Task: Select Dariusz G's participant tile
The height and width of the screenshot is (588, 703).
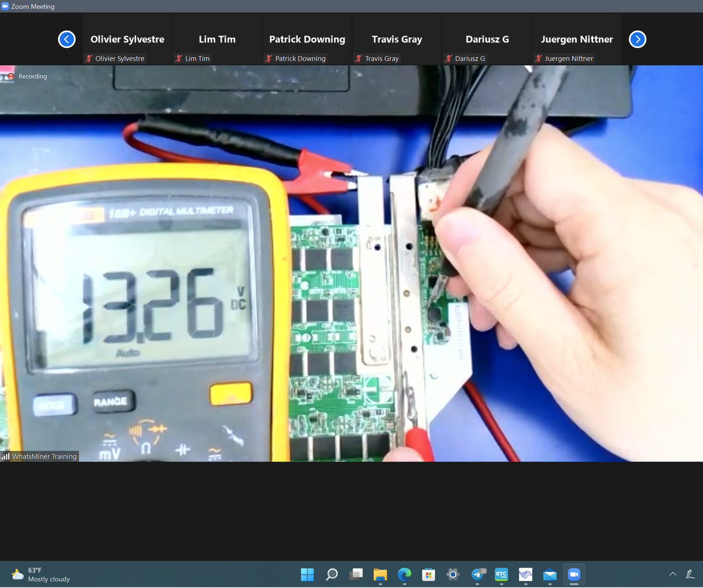Action: tap(487, 39)
